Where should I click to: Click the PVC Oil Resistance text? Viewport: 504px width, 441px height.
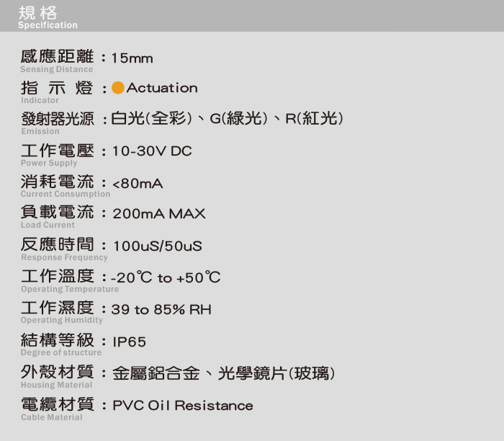click(182, 406)
